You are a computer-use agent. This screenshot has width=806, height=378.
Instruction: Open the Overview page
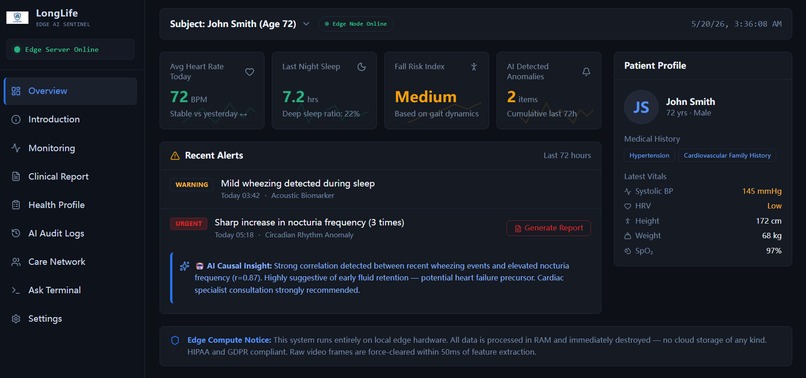(70, 91)
